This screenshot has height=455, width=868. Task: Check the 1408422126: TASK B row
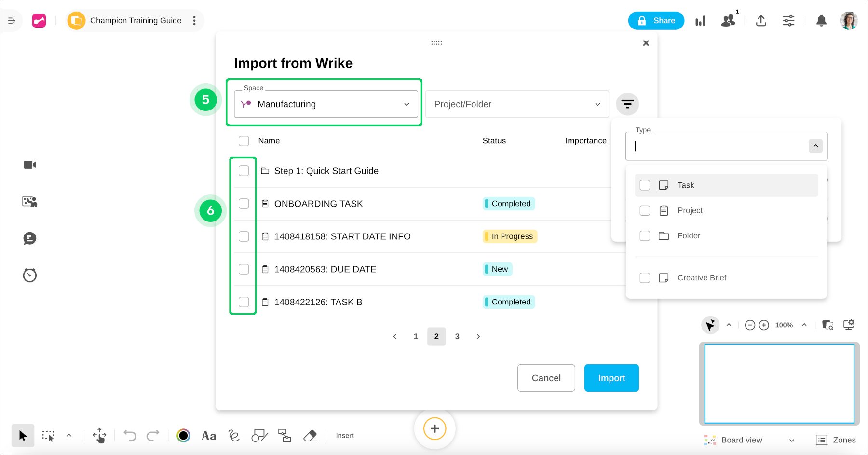(x=244, y=302)
